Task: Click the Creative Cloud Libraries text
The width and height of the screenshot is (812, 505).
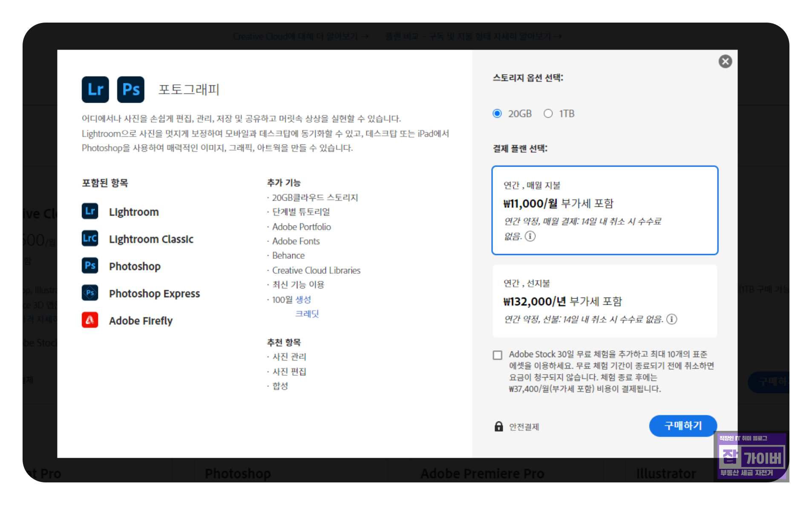Action: [x=316, y=270]
